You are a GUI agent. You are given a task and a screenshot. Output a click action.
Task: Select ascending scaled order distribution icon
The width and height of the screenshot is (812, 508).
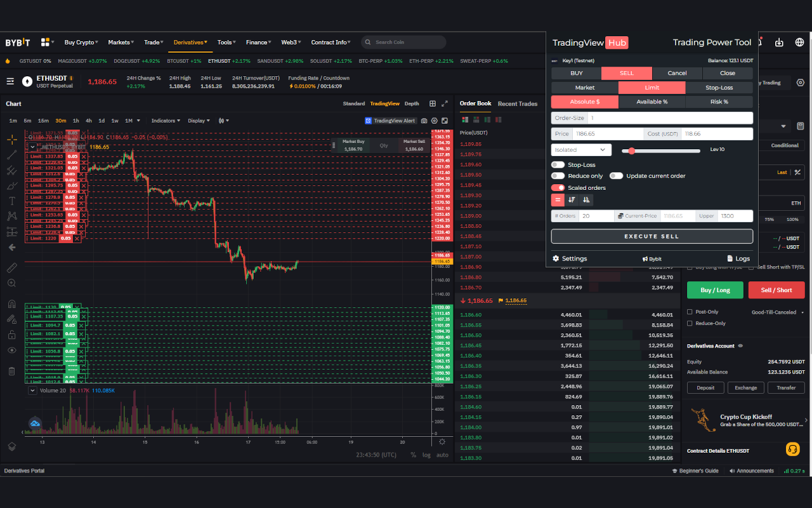point(587,199)
